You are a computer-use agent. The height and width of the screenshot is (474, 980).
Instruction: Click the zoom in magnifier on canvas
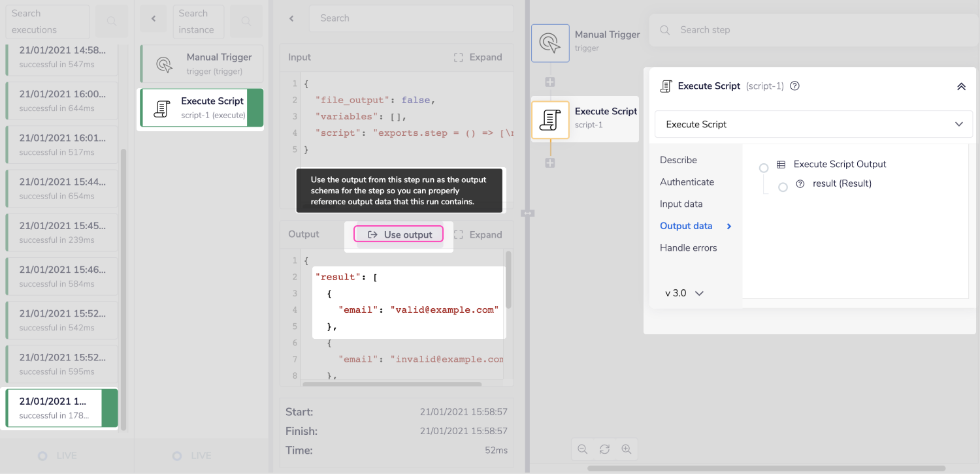point(627,449)
